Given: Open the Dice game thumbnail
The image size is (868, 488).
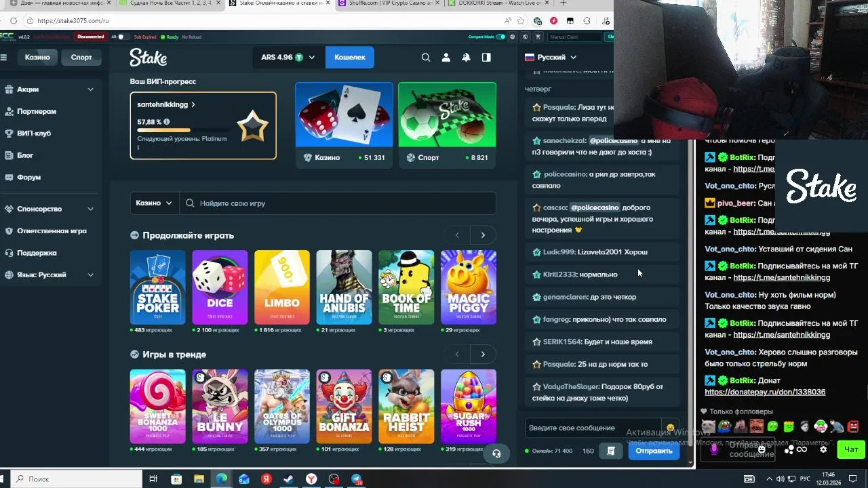Looking at the screenshot, I should [220, 287].
